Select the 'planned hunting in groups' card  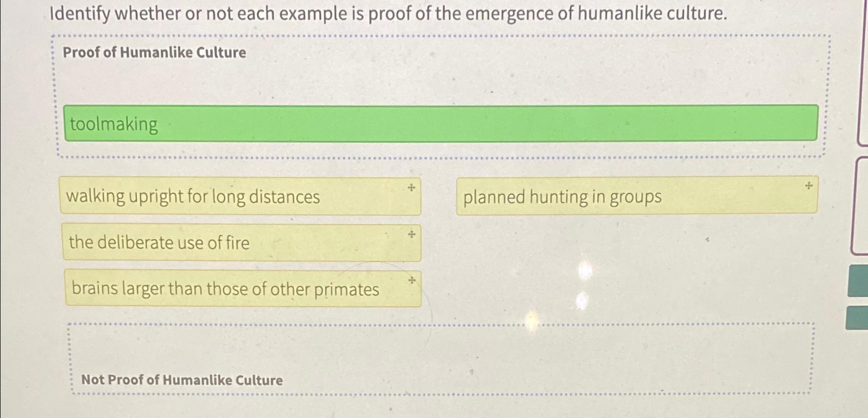click(x=636, y=196)
